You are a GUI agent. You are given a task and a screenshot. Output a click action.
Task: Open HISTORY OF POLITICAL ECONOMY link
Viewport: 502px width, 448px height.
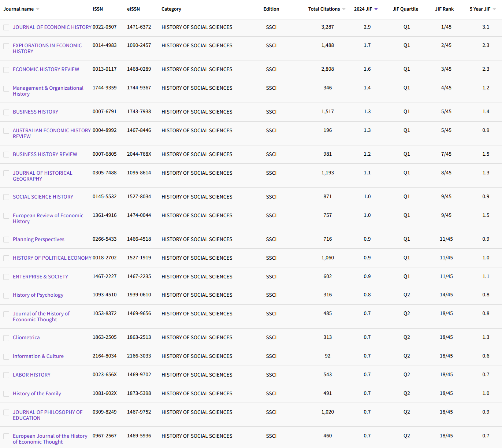point(52,258)
